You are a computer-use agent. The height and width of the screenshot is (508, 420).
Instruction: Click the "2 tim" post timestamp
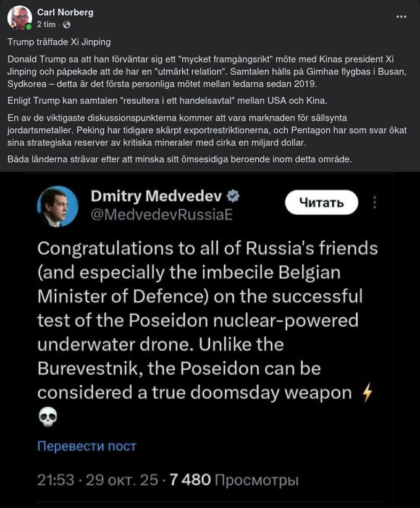(46, 25)
